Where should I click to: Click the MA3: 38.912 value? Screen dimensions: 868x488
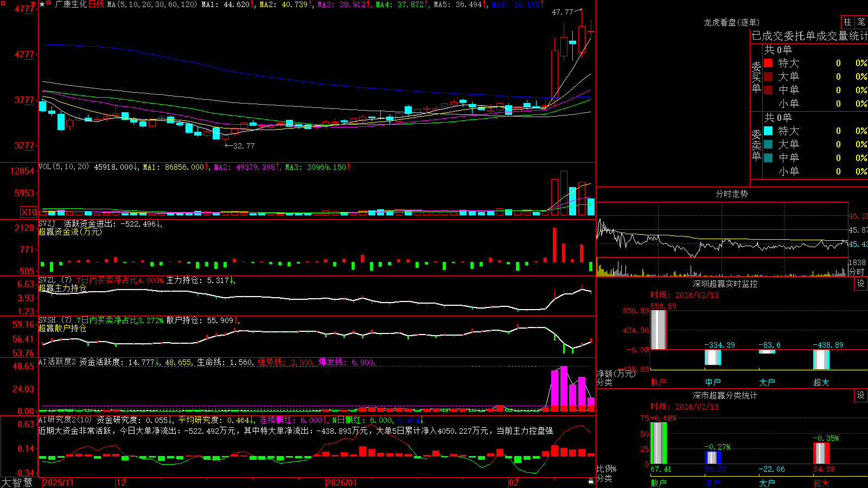tap(342, 4)
